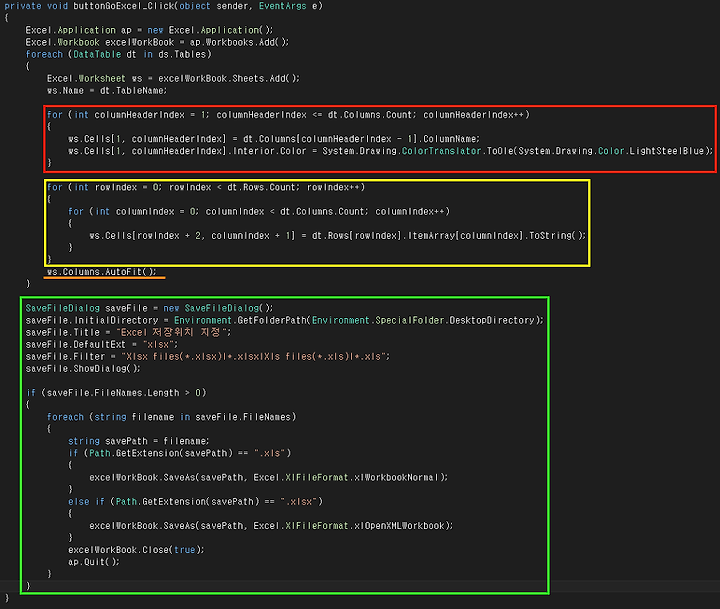
Task: Click the 'else if' .xlsx extension check
Action: click(195, 502)
